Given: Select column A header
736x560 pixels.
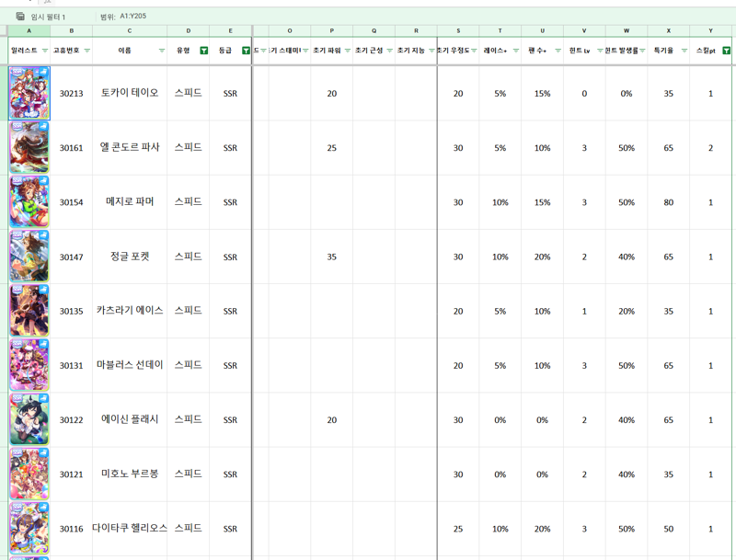Looking at the screenshot, I should tap(29, 30).
